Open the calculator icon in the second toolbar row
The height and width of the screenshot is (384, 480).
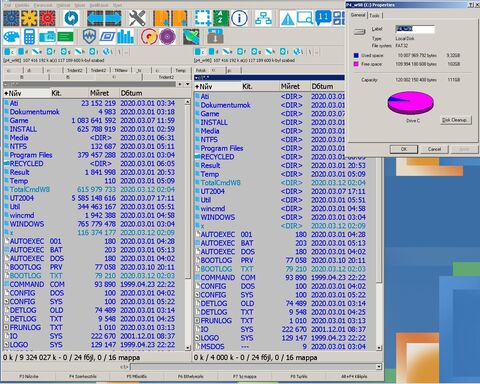click(x=29, y=36)
